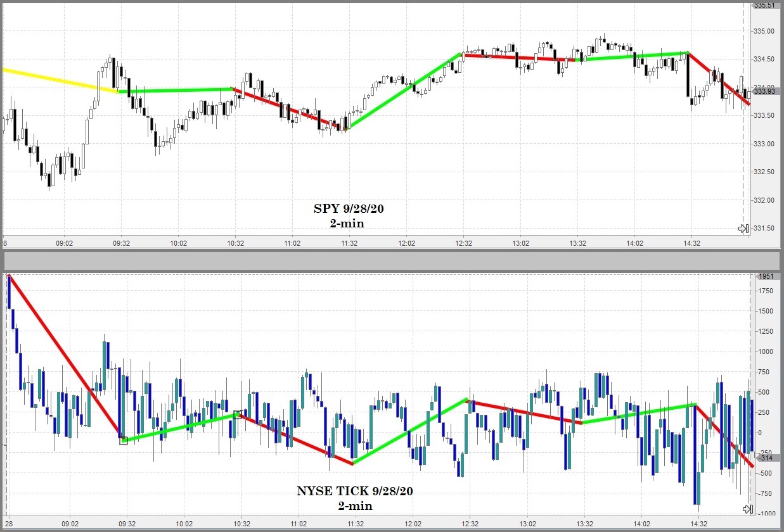Click the -314 current TICK value marker
The image size is (784, 532).
coord(766,458)
